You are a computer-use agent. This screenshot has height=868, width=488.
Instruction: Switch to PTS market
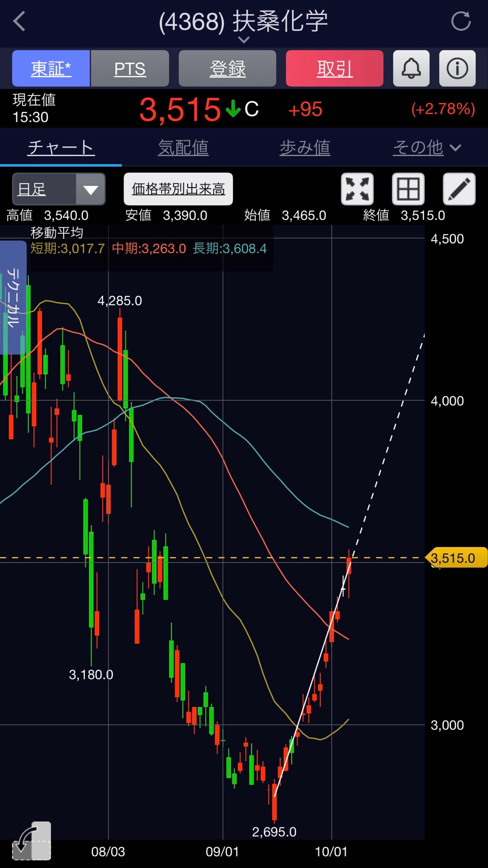pyautogui.click(x=130, y=68)
